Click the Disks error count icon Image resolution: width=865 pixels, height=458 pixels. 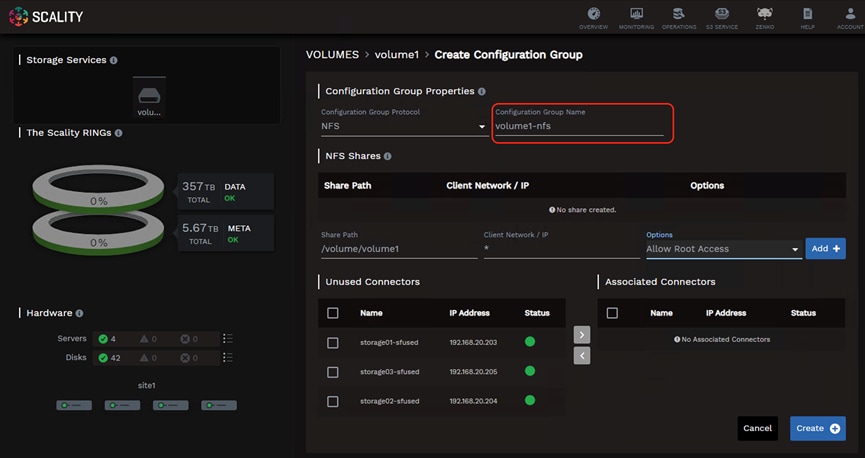(x=185, y=358)
